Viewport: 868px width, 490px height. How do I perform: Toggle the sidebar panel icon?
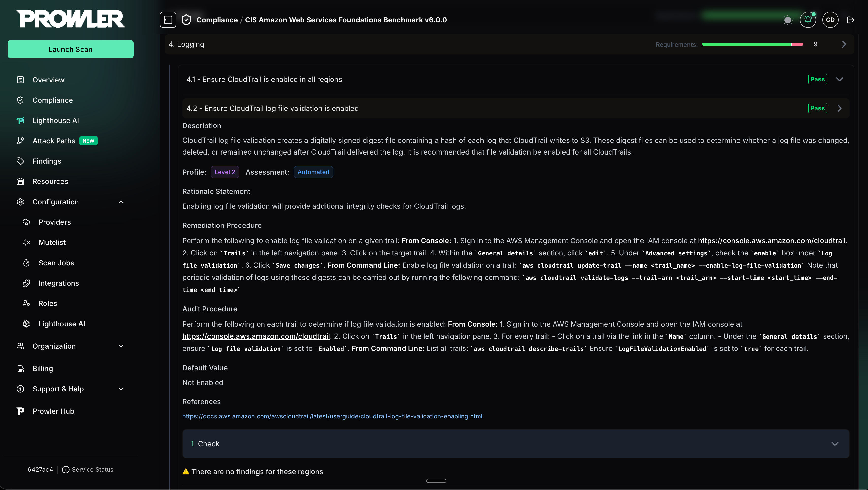tap(168, 20)
